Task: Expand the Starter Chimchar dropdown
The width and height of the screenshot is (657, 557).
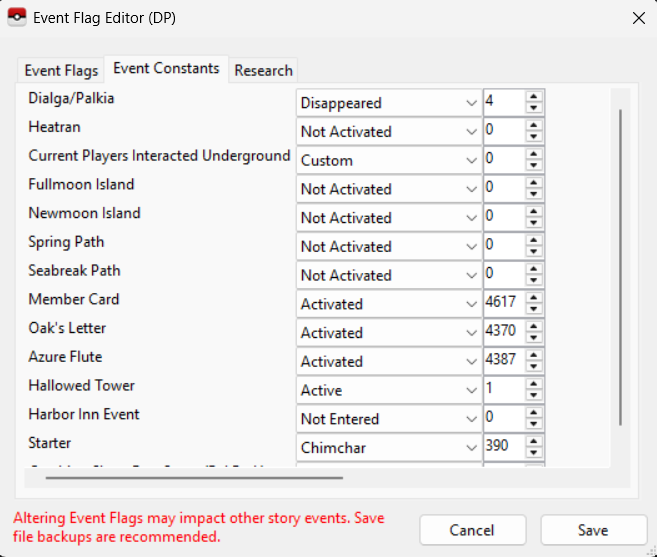Action: pos(389,447)
